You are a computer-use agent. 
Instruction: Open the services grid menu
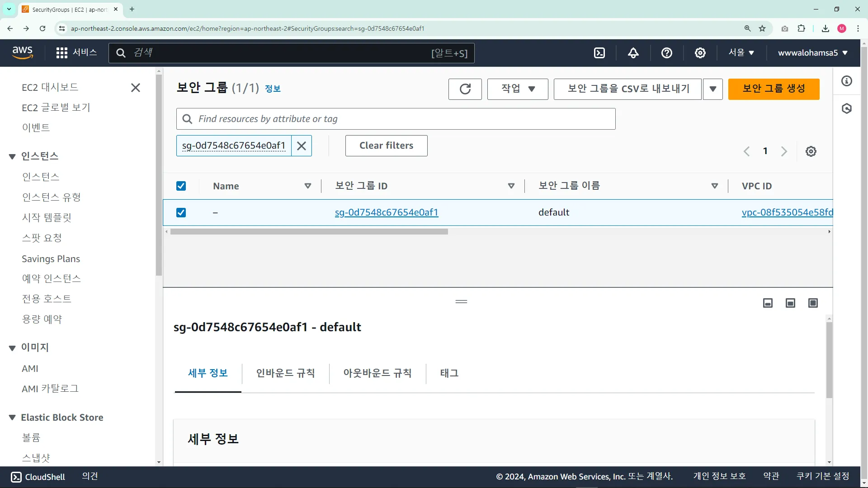62,53
